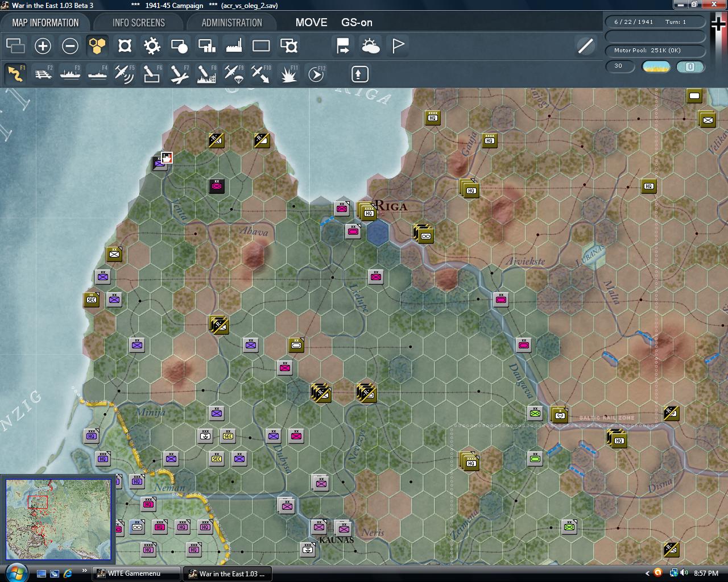Select the HQ unit stack at Riga
This screenshot has height=582, width=728.
[369, 211]
